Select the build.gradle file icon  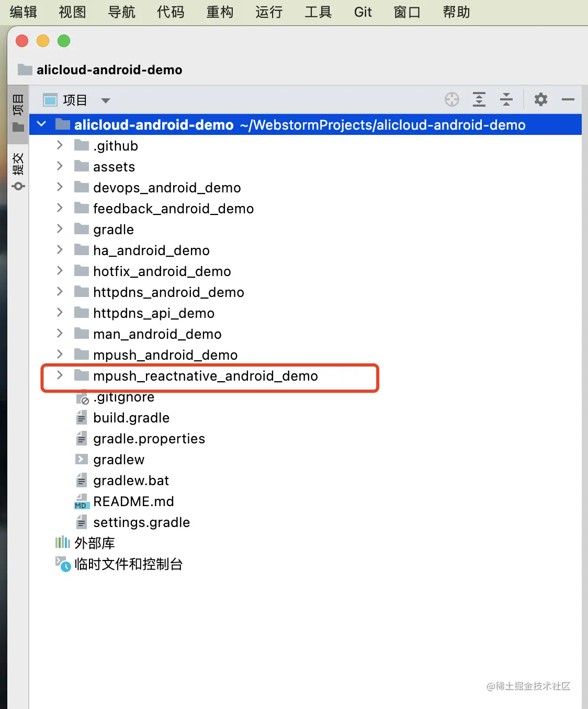(82, 417)
